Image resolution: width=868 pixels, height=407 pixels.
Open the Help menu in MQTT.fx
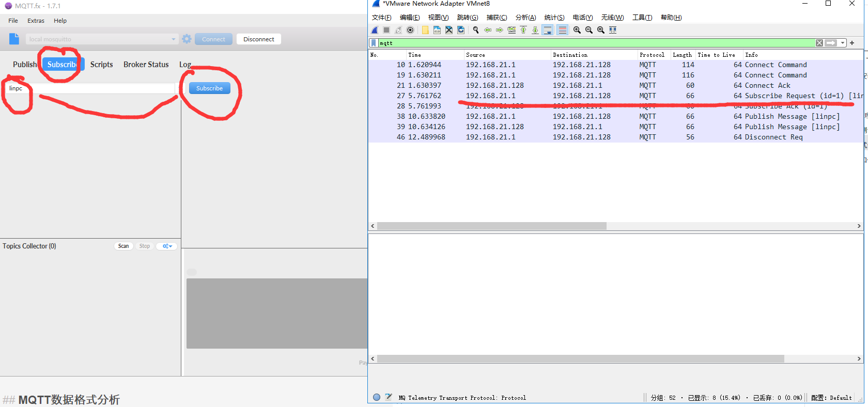(60, 21)
